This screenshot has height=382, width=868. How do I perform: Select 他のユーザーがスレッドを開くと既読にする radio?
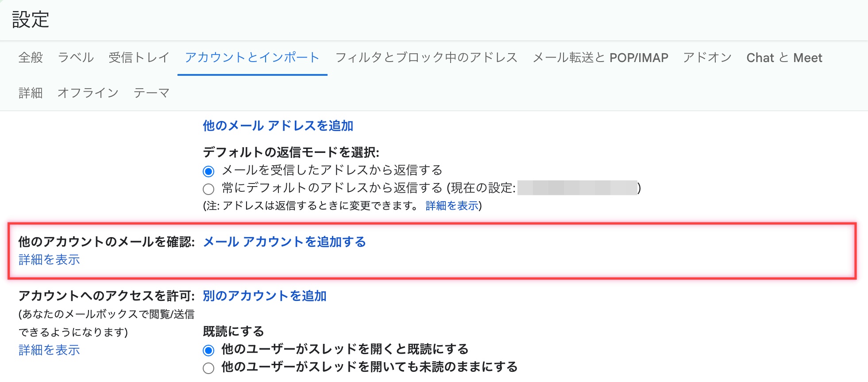pos(208,351)
